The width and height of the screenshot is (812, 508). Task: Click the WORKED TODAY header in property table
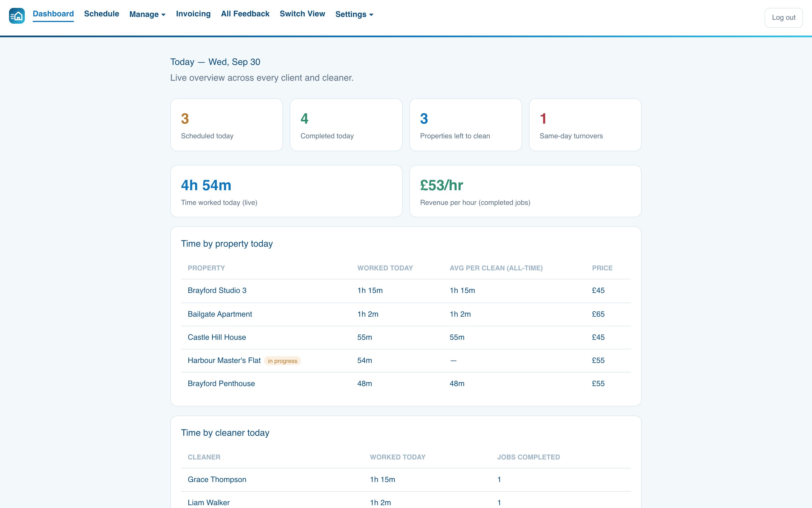(x=385, y=268)
